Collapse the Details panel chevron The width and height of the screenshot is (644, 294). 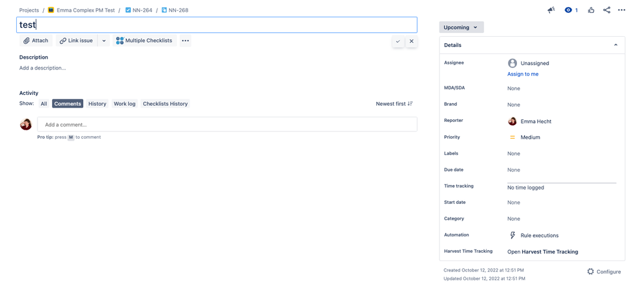coord(616,45)
